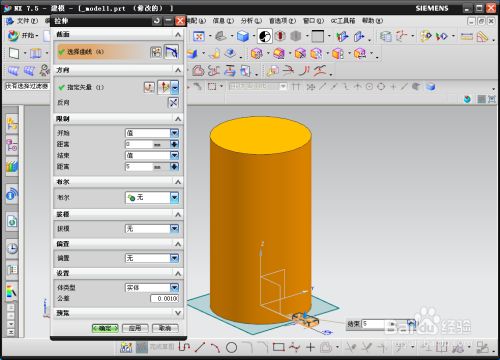Open the Analysis menu
Viewport: 500px width, 360px height.
tap(251, 21)
